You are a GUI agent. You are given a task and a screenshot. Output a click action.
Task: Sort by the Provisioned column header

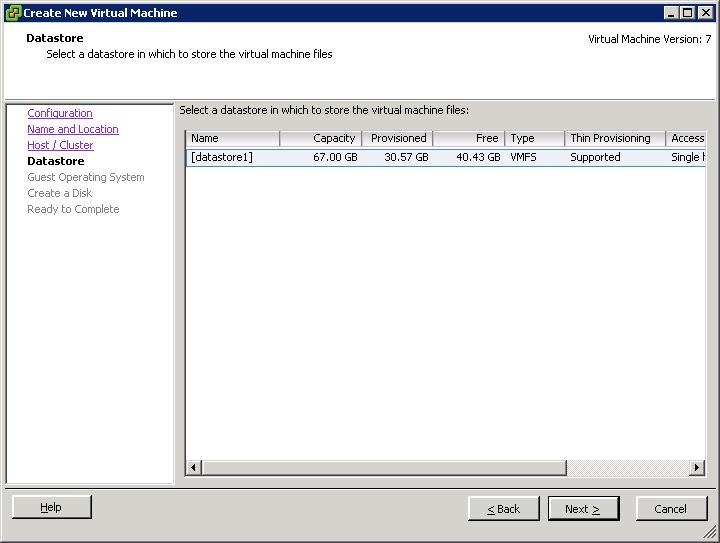(x=397, y=138)
